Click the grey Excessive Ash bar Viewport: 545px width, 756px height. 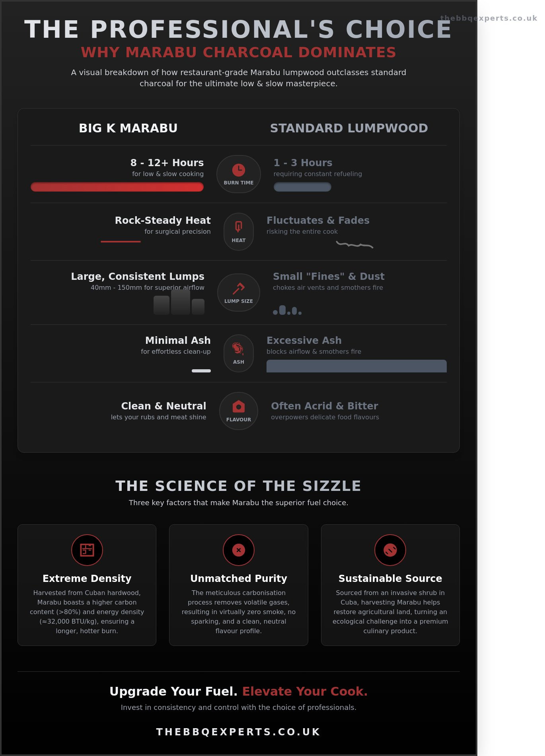pos(356,366)
